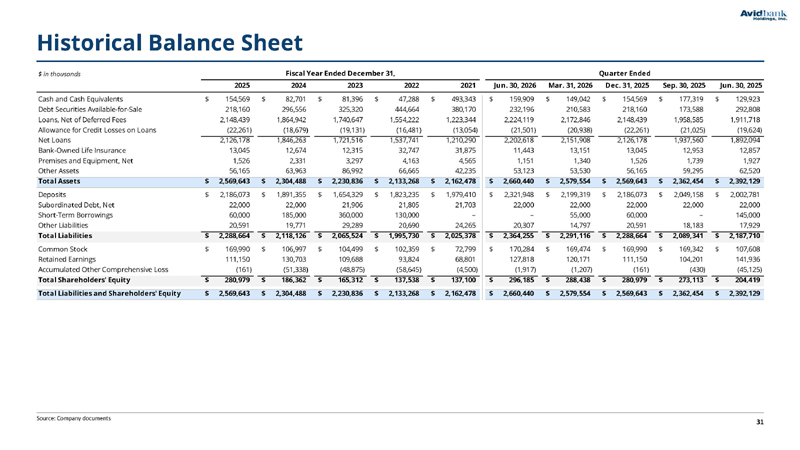Screen dimensions: 800x450
Task: Click Jun. 30, 2025 other assets value 62,520
Action: click(749, 170)
